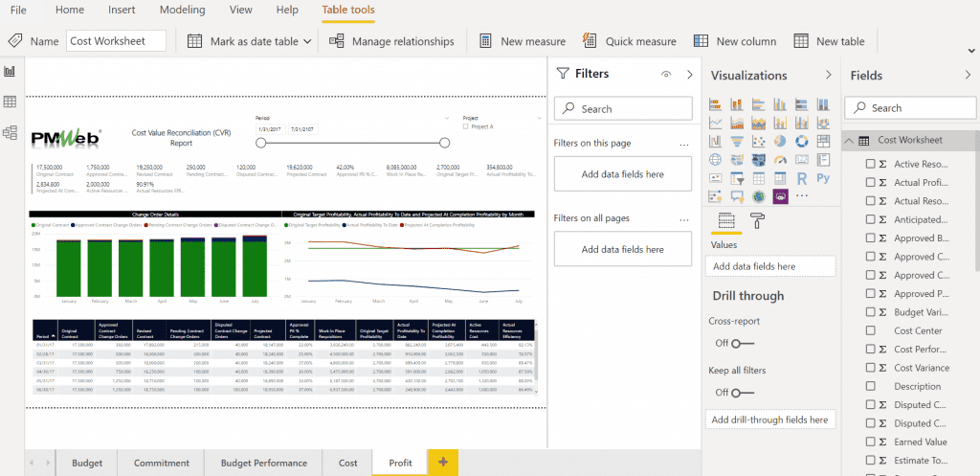This screenshot has width=980, height=476.
Task: Toggle the Keep all filters switch
Action: point(743,393)
